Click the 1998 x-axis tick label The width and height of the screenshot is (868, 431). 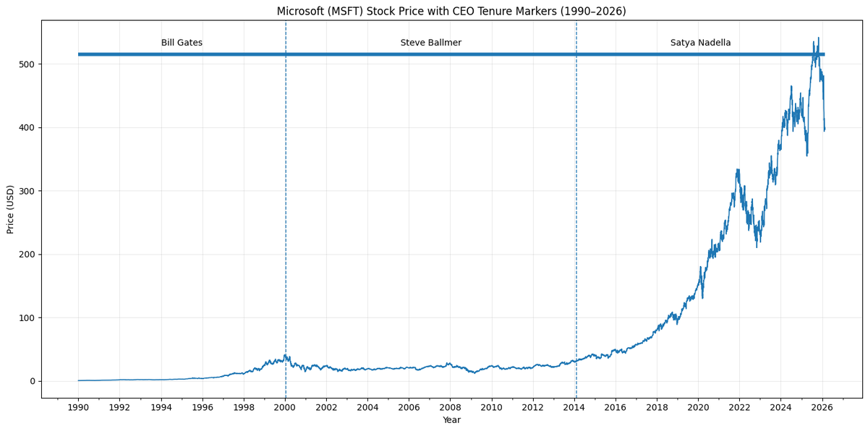coord(244,407)
